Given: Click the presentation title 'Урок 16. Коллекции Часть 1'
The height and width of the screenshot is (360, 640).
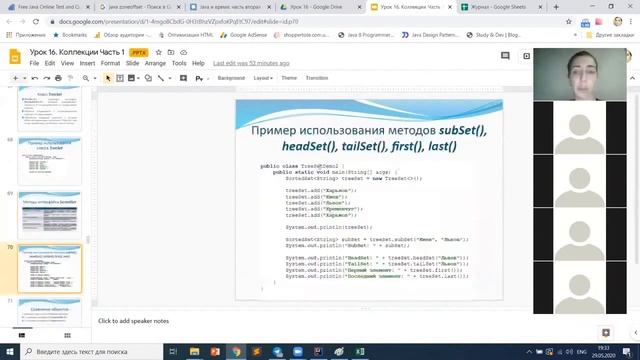Looking at the screenshot, I should 77,52.
